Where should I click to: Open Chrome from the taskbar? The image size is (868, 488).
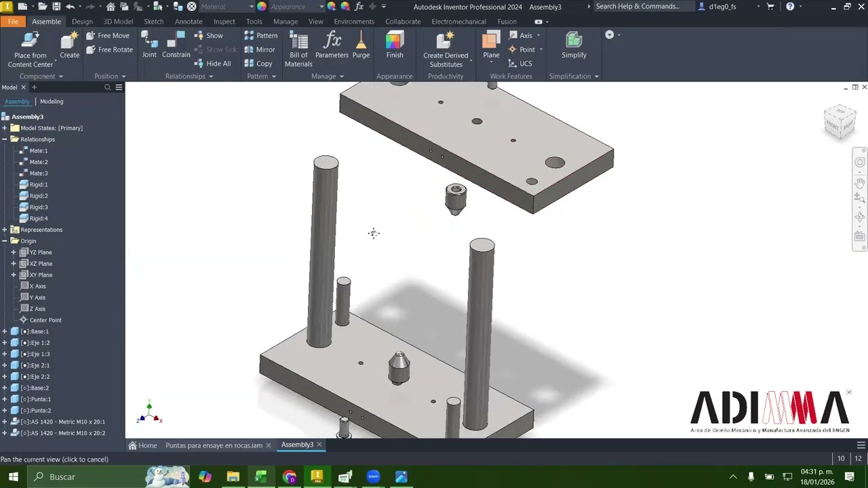(x=290, y=476)
